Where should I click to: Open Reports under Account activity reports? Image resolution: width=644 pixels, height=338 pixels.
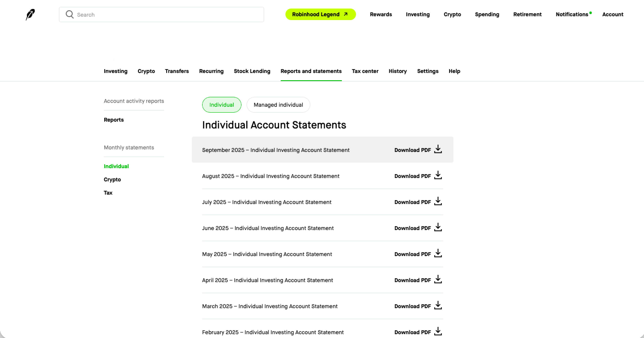[x=114, y=120]
